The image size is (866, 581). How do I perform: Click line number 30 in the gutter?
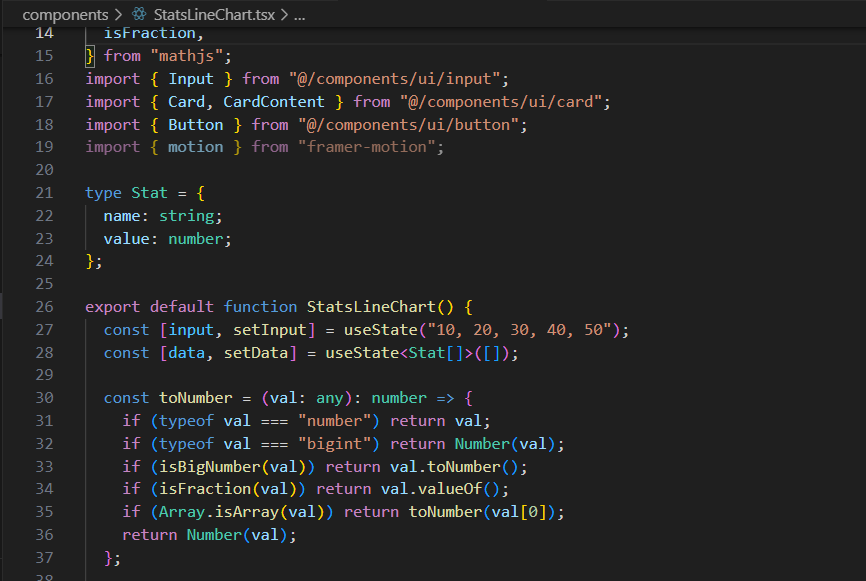point(44,398)
